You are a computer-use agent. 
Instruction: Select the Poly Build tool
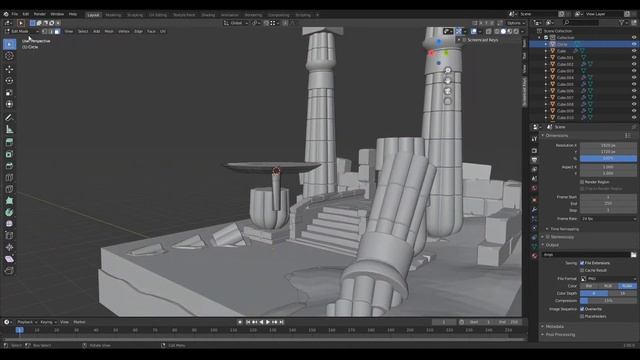coord(9,201)
